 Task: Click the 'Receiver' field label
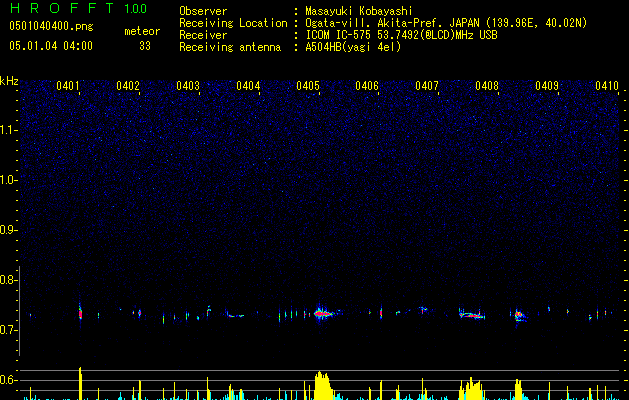pos(203,35)
